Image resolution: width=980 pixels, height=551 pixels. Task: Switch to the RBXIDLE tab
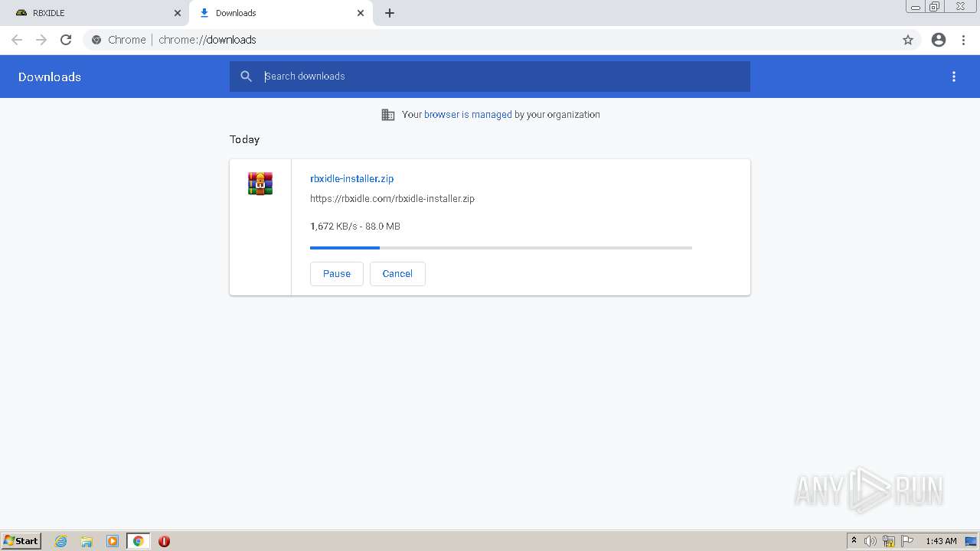click(x=95, y=13)
